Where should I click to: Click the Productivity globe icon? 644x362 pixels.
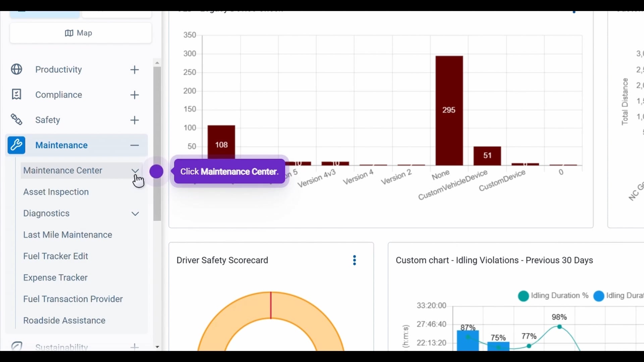coord(16,69)
